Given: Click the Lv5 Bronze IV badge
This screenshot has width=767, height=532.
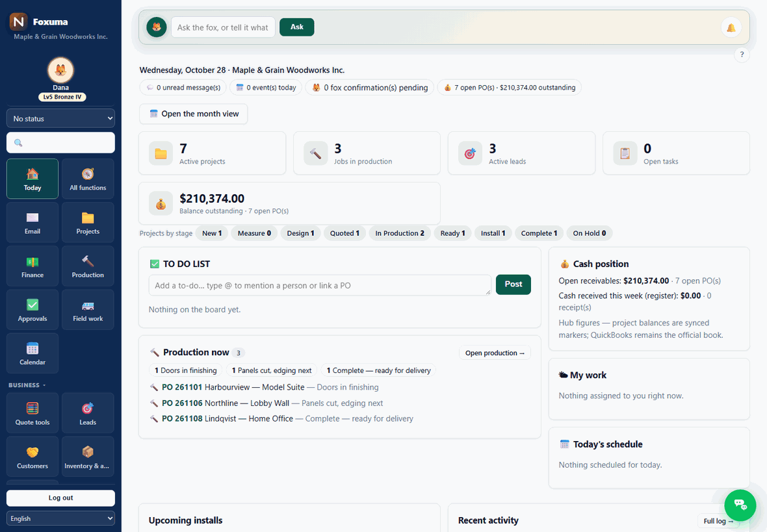Looking at the screenshot, I should 62,97.
